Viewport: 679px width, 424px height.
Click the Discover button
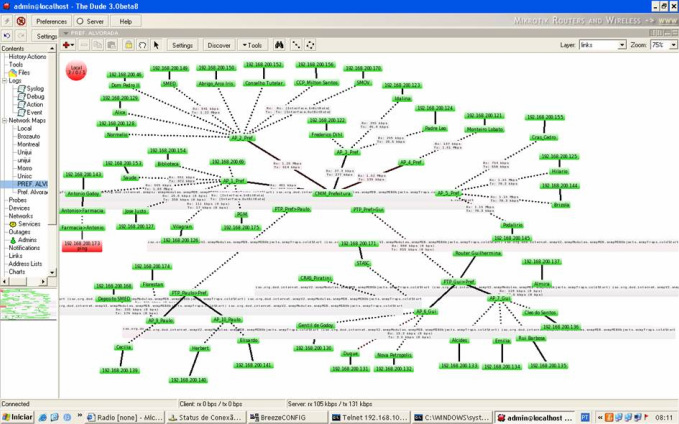click(x=217, y=45)
